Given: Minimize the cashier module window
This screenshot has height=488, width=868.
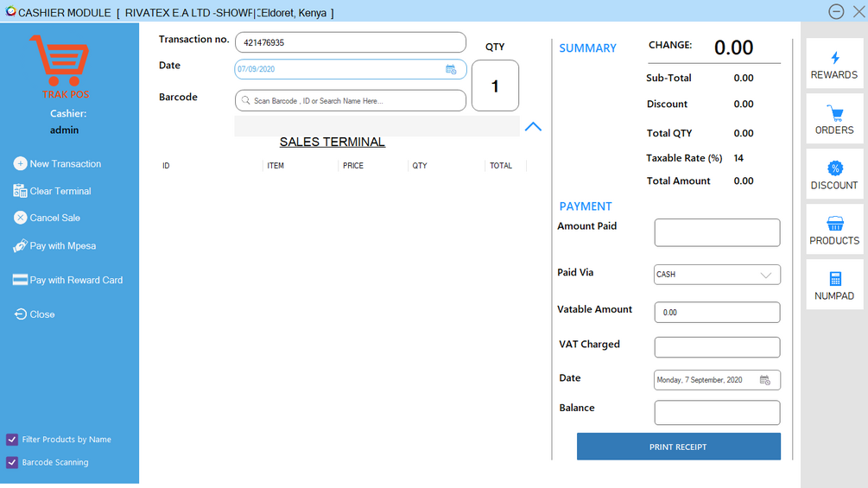Looking at the screenshot, I should (836, 11).
